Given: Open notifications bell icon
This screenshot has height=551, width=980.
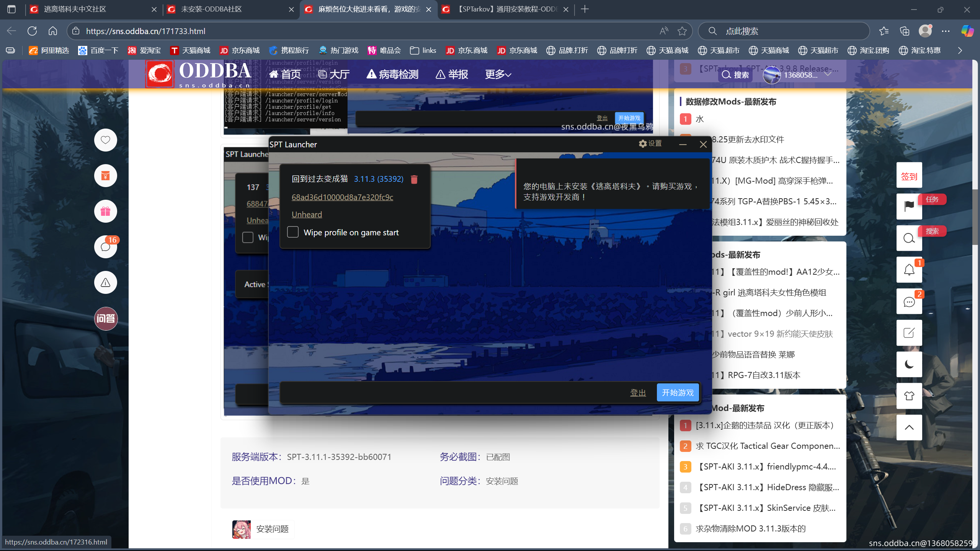Looking at the screenshot, I should tap(909, 270).
